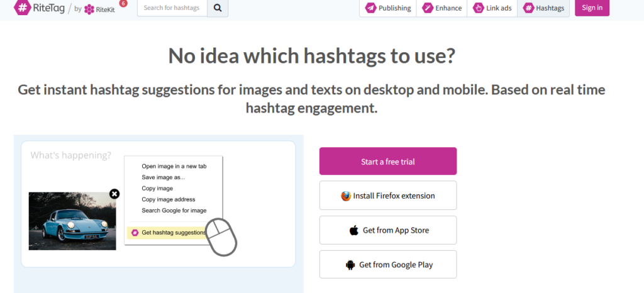Remove the car image with the X icon
Viewport: 644px width, 293px height.
pyautogui.click(x=114, y=194)
